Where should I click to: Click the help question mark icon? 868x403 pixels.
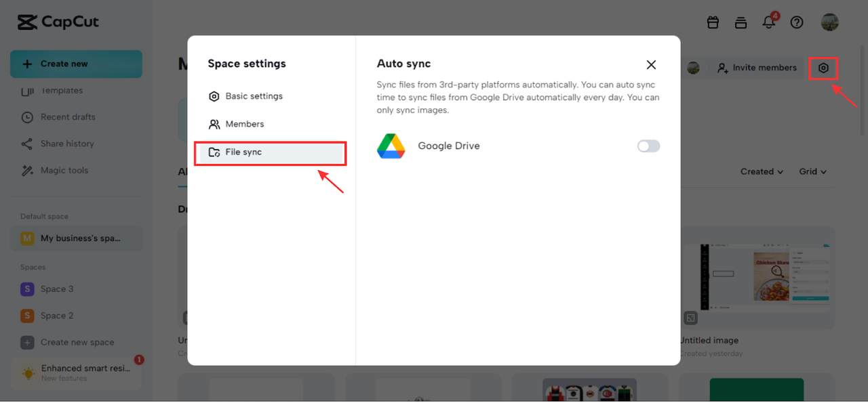pyautogui.click(x=797, y=22)
